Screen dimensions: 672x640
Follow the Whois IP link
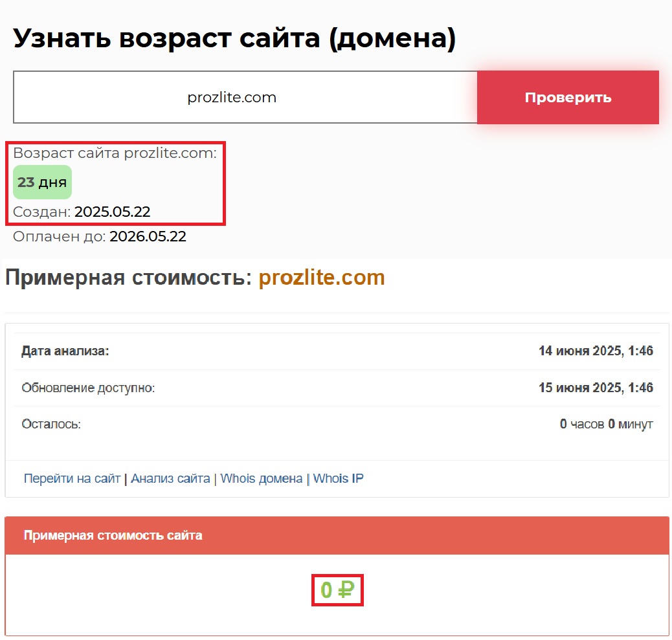[x=338, y=479]
